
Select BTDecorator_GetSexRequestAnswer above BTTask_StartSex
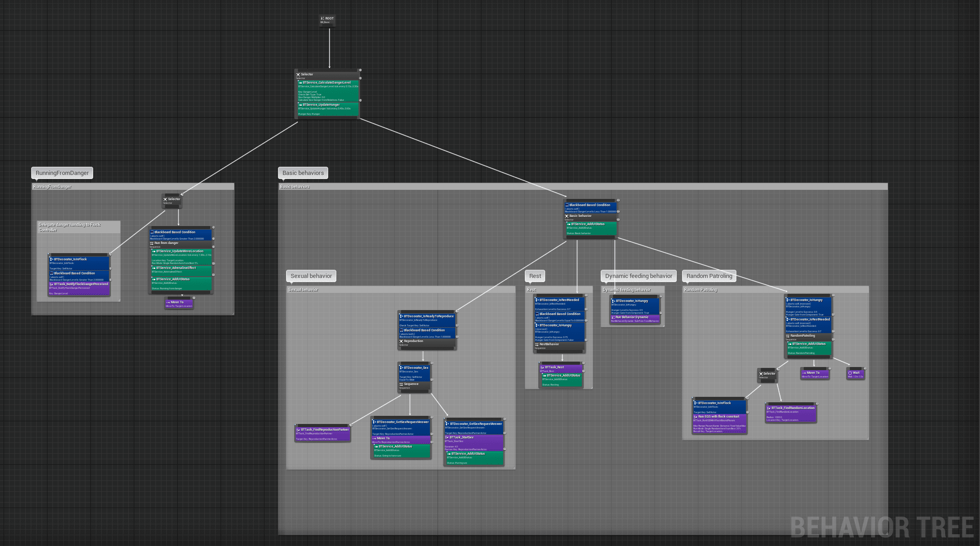click(474, 428)
